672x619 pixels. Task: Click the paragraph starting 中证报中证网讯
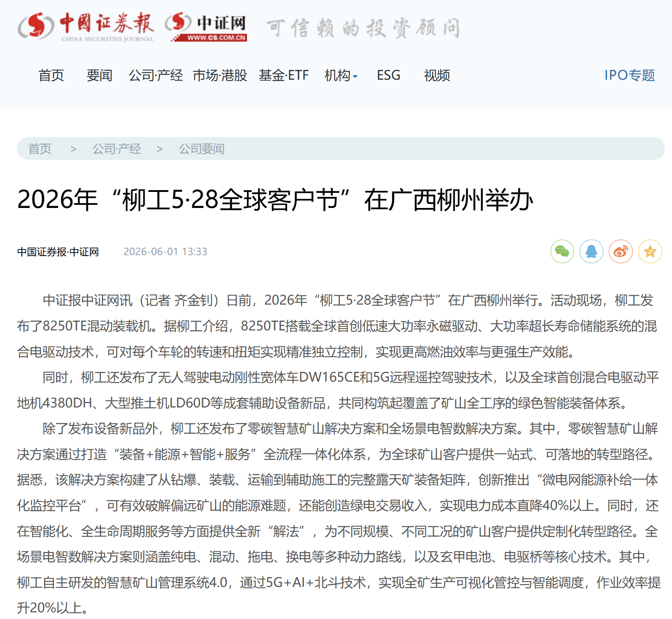click(x=337, y=326)
